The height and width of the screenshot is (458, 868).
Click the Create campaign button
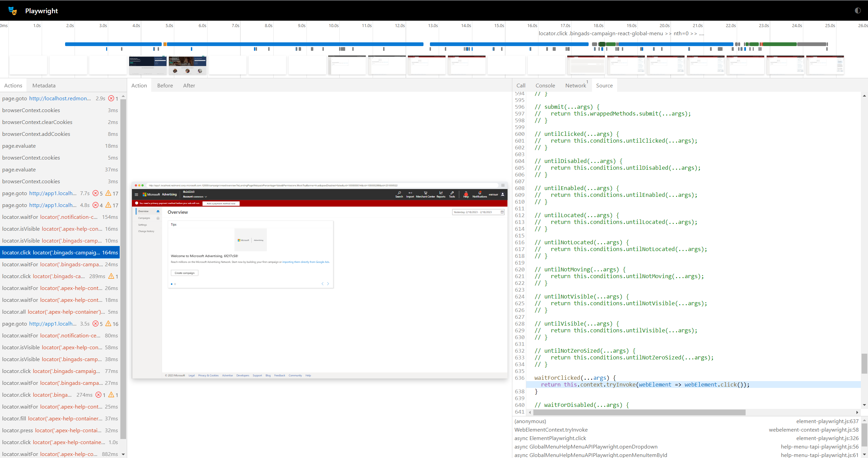[184, 273]
